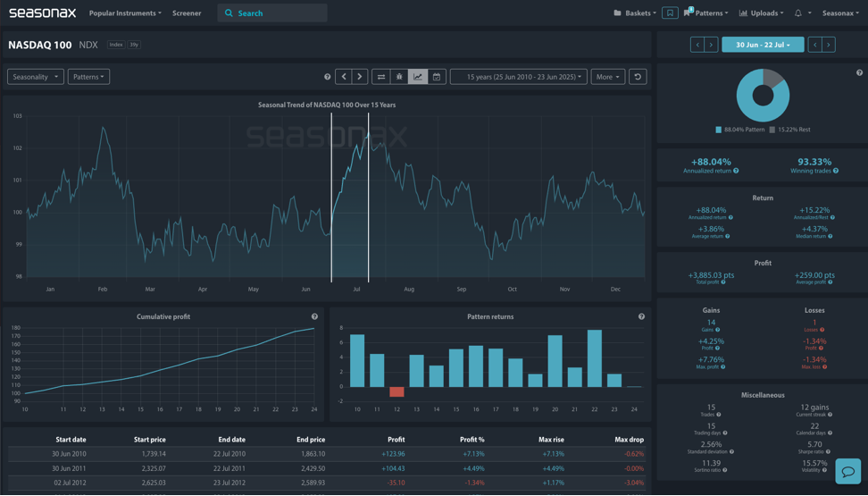
Task: Click help icon left of toolbar arrows
Action: coord(327,77)
